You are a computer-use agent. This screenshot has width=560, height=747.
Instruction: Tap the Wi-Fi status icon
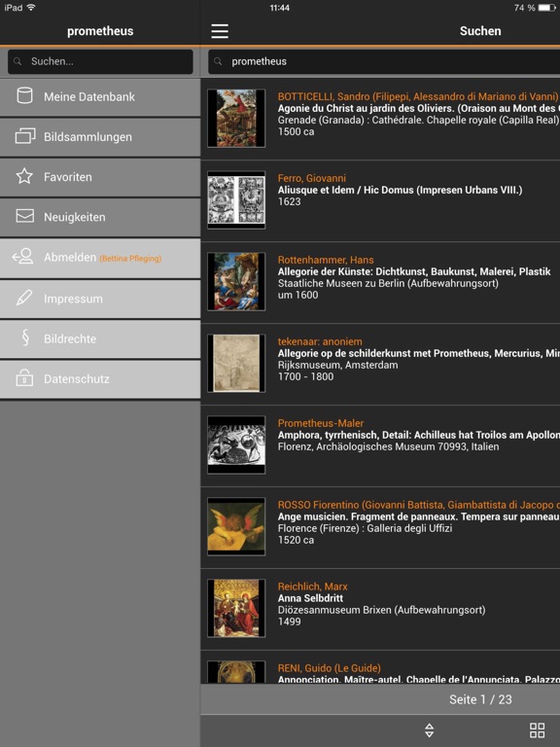31,7
